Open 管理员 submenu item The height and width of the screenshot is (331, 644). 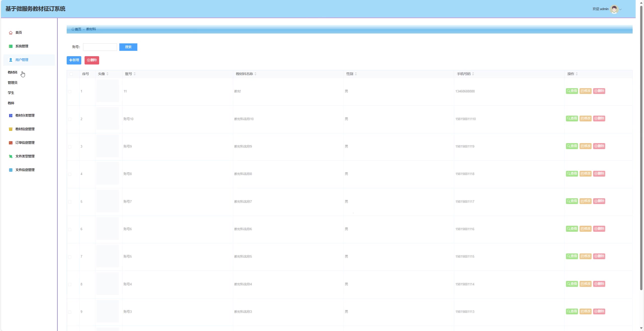13,83
